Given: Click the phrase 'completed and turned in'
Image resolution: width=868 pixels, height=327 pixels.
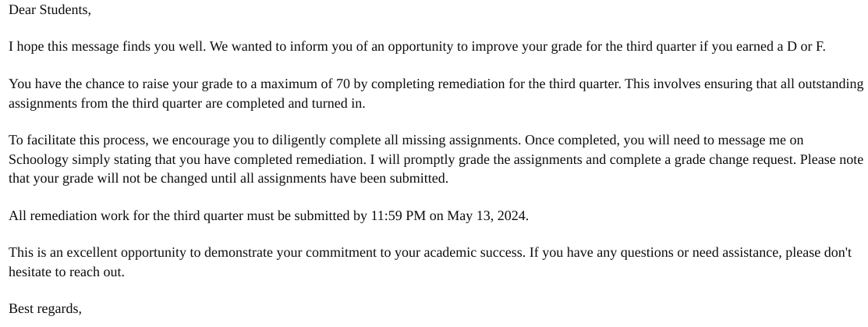Looking at the screenshot, I should tap(294, 104).
